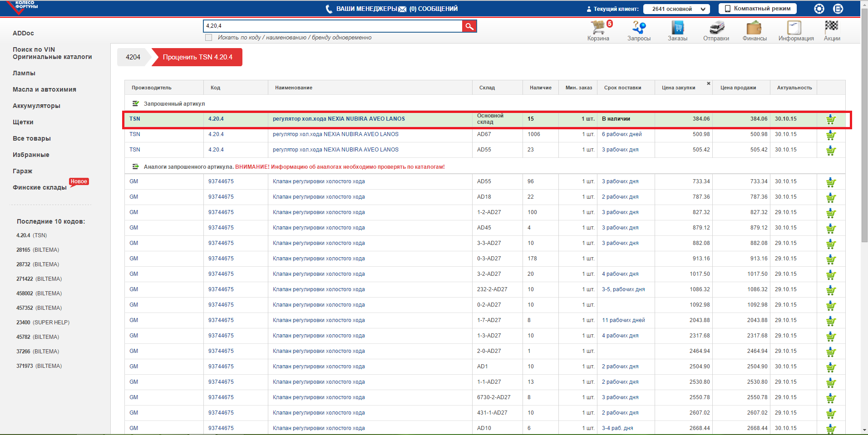The height and width of the screenshot is (435, 868).
Task: Sort by the Производитель column header
Action: [152, 88]
